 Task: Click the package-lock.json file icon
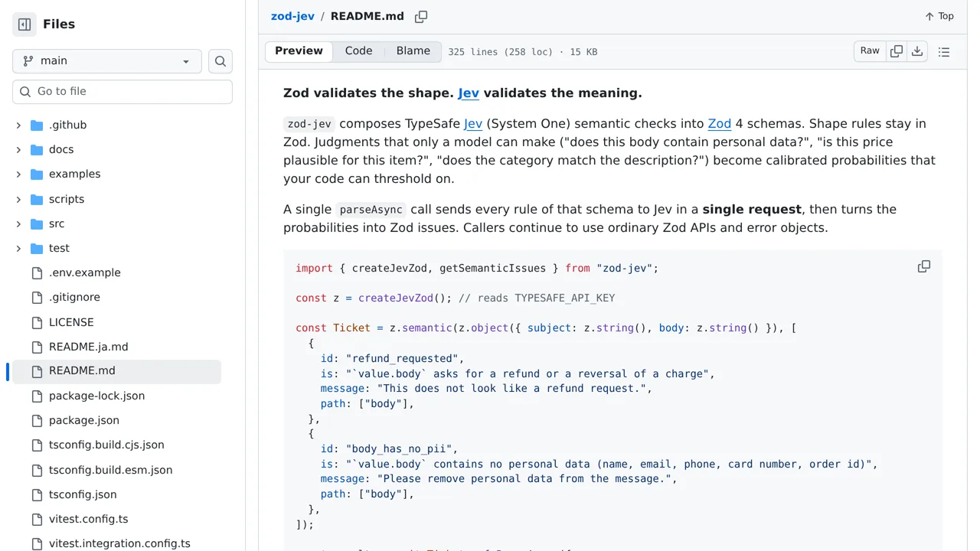point(37,396)
